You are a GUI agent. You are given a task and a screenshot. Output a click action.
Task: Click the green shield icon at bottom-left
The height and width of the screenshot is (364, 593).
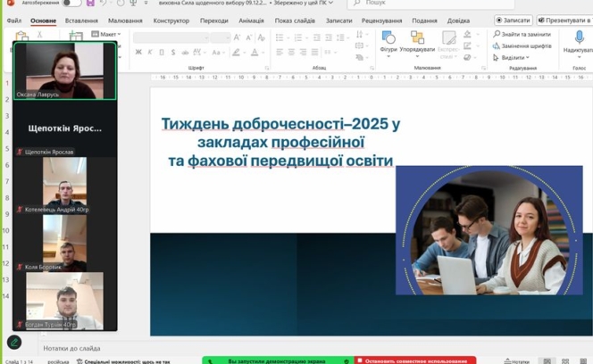coord(14,342)
